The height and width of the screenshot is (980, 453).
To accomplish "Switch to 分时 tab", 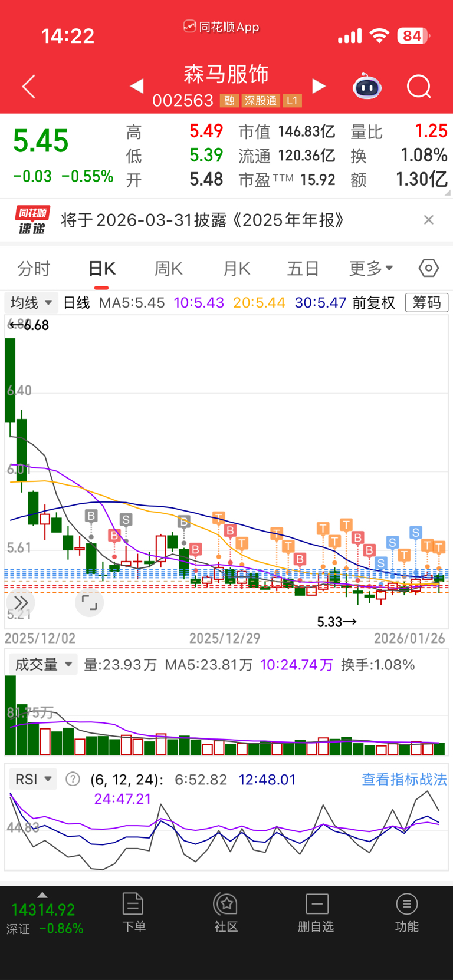I will tap(34, 269).
